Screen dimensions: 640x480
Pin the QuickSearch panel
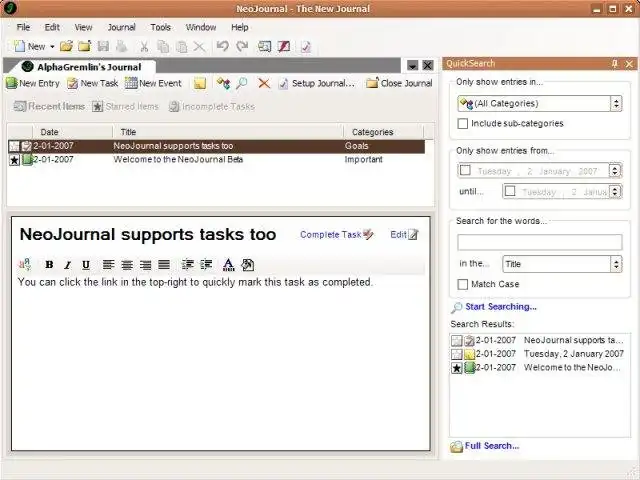[x=615, y=64]
